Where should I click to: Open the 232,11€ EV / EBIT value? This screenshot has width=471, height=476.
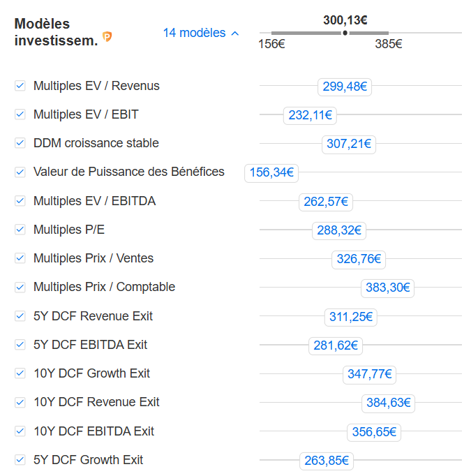310,115
